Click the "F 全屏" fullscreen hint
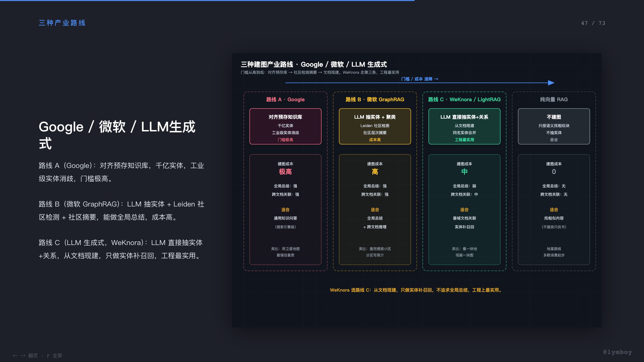 click(54, 356)
